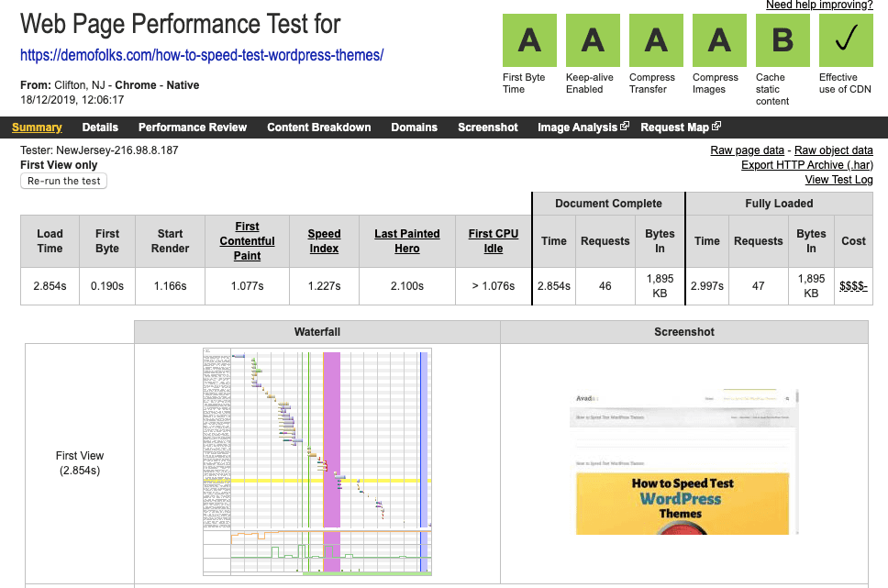Open the waterfall chart thumbnail
Viewport: 888px width, 588px height.
pos(316,461)
